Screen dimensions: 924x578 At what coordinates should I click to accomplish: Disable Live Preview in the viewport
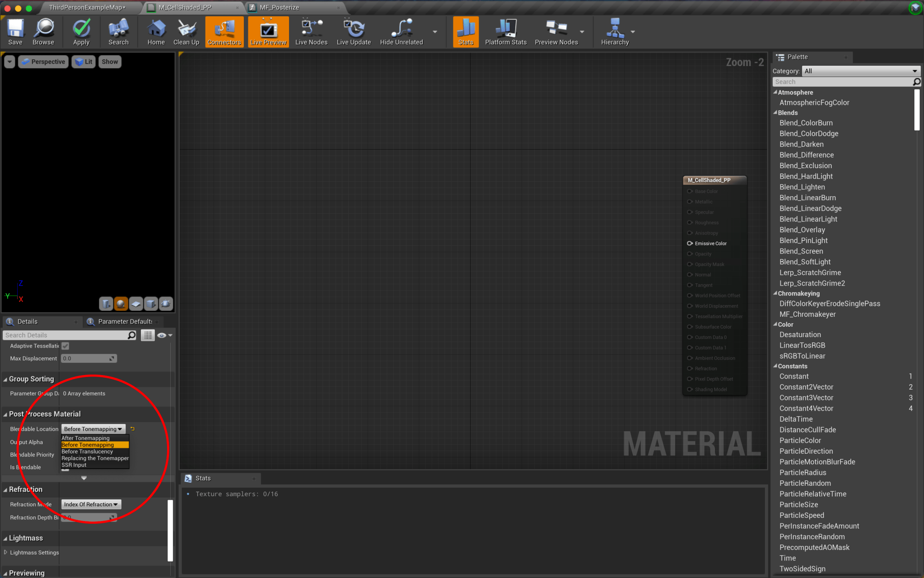[x=268, y=32]
